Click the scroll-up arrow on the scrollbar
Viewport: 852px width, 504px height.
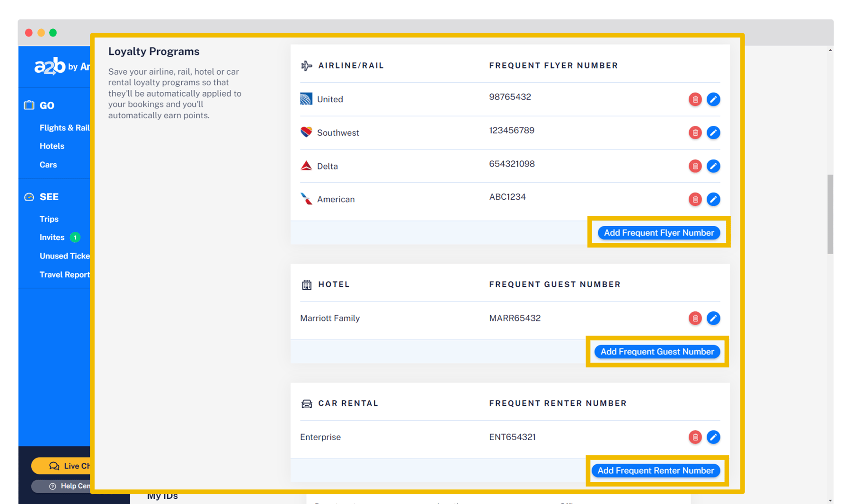tap(831, 50)
